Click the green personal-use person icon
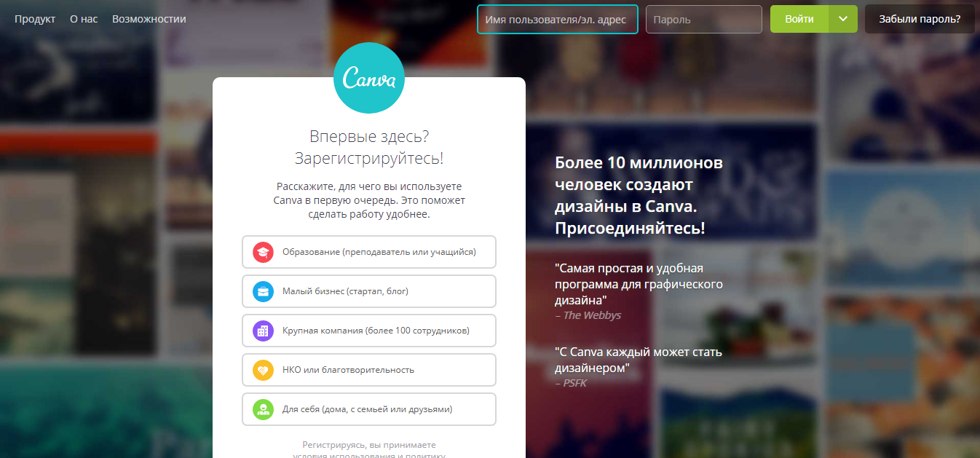Image resolution: width=980 pixels, height=458 pixels. pos(263,408)
